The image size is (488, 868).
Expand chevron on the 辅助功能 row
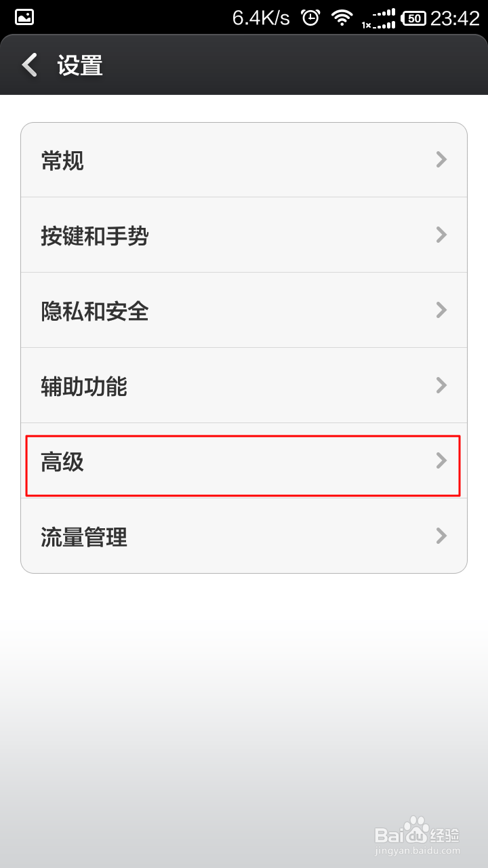(441, 386)
